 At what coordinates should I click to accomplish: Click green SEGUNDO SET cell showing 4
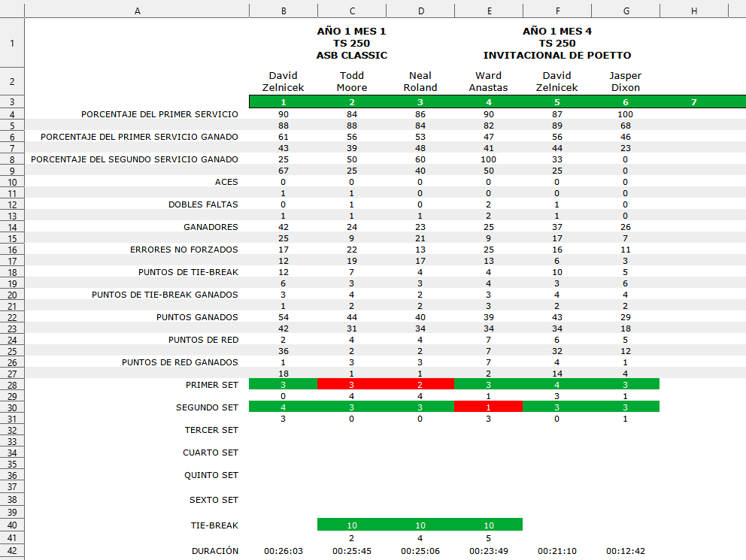pyautogui.click(x=284, y=407)
